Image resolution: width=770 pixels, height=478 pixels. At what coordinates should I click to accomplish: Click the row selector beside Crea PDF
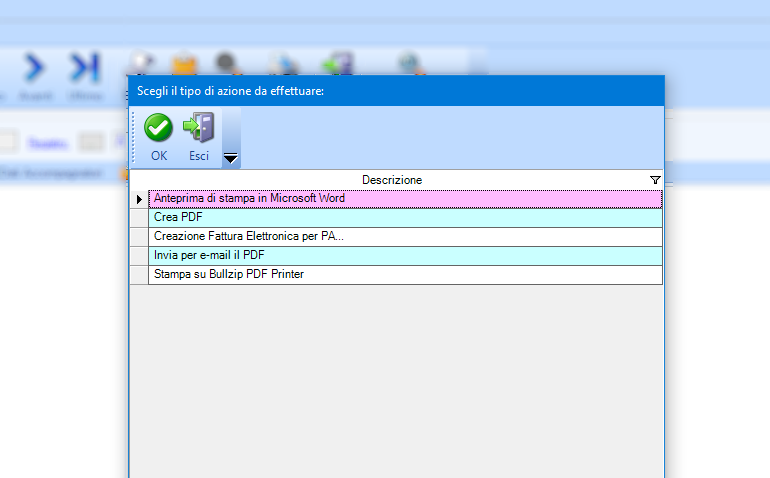139,217
